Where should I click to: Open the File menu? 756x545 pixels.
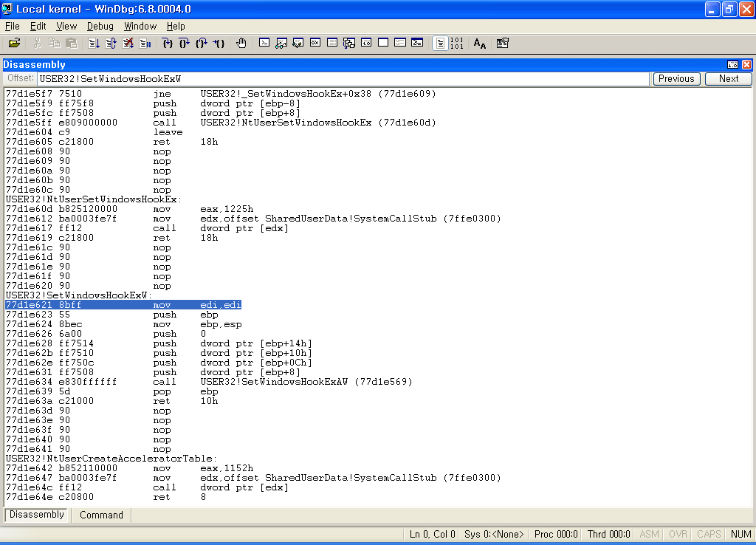pos(12,26)
